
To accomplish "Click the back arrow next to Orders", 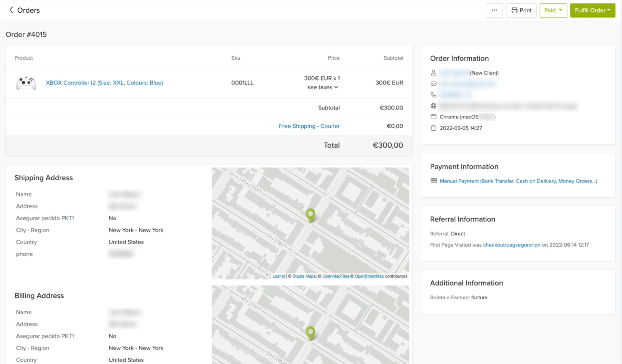I will pos(11,10).
